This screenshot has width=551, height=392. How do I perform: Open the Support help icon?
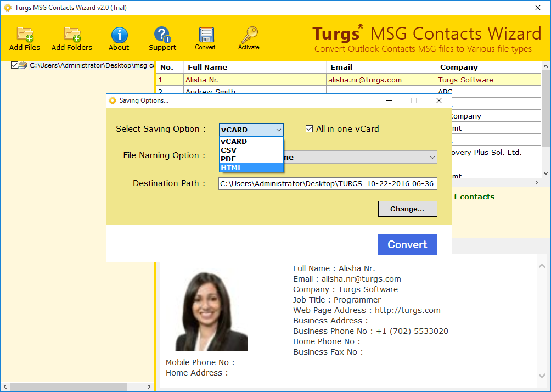pyautogui.click(x=162, y=35)
